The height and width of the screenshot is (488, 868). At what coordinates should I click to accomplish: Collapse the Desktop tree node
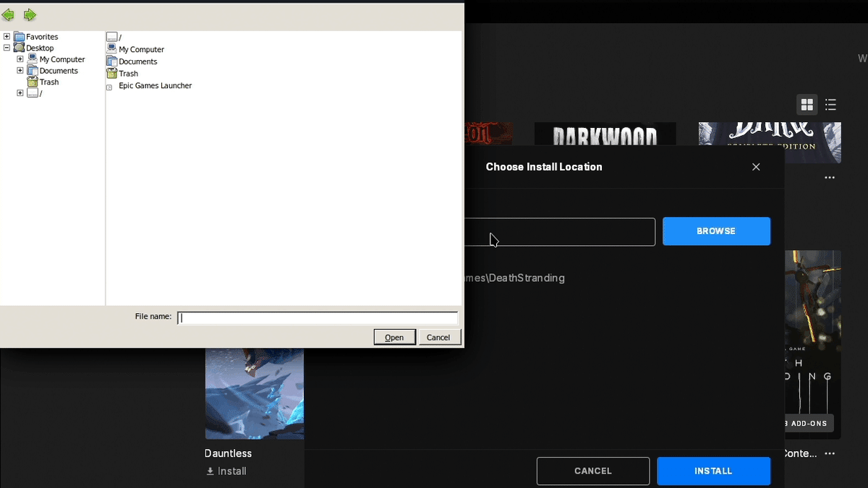[x=7, y=48]
